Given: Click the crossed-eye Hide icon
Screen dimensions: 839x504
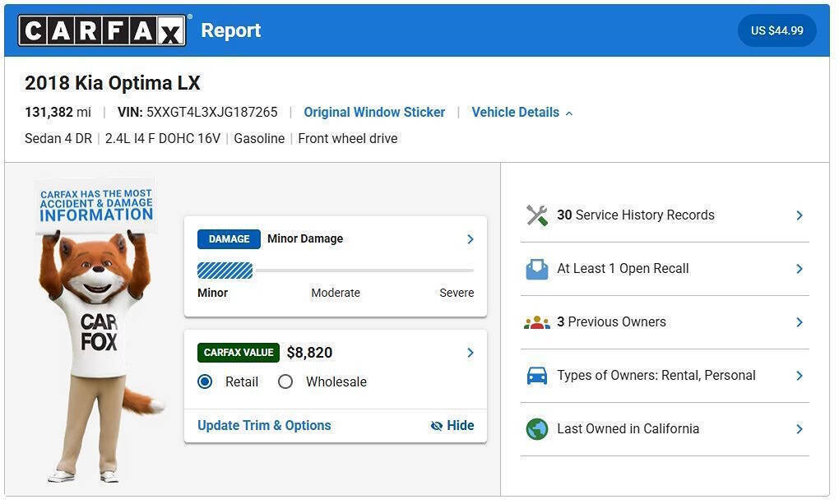Looking at the screenshot, I should (x=437, y=426).
